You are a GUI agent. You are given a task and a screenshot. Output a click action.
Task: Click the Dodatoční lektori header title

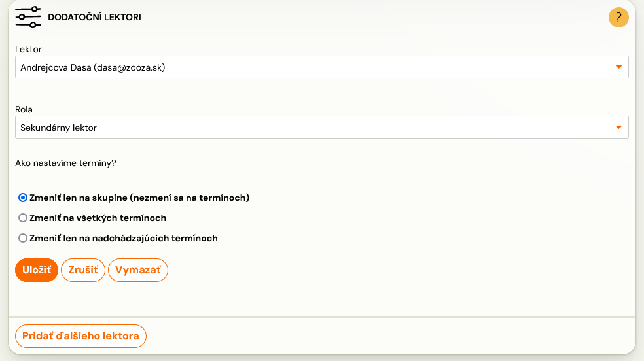tap(94, 17)
